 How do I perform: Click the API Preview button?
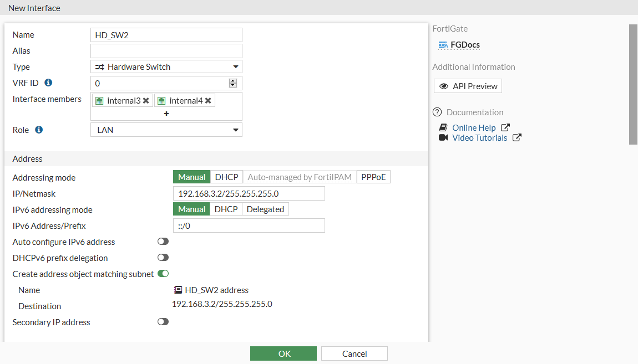tap(468, 85)
